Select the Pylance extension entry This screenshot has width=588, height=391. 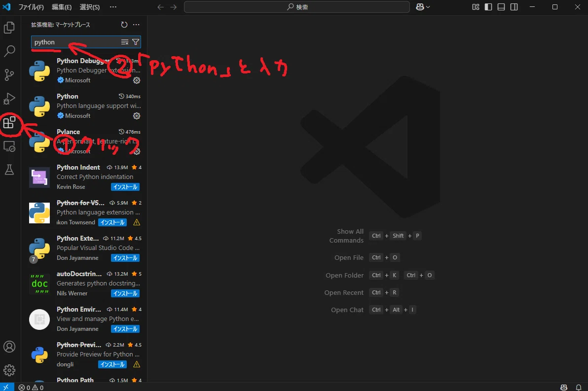click(x=84, y=142)
